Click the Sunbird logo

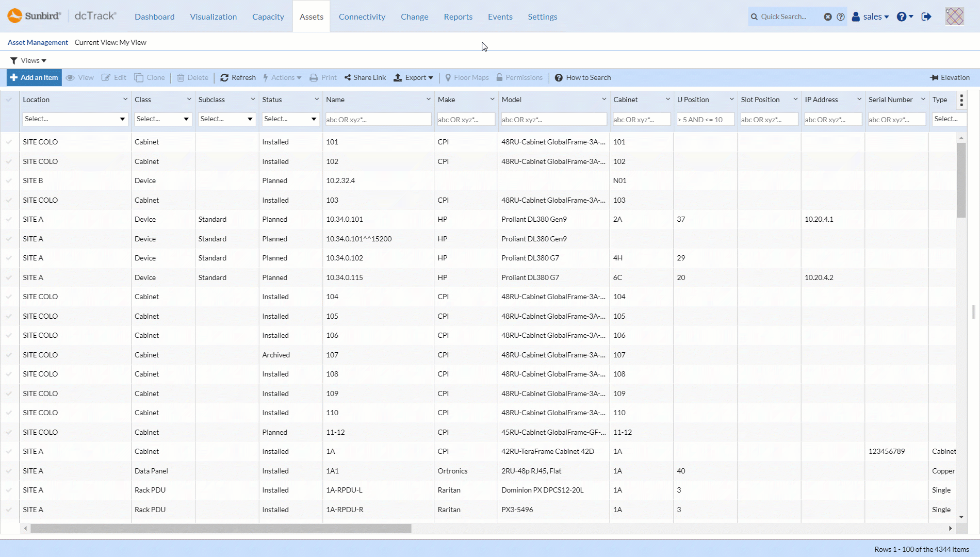coord(15,15)
